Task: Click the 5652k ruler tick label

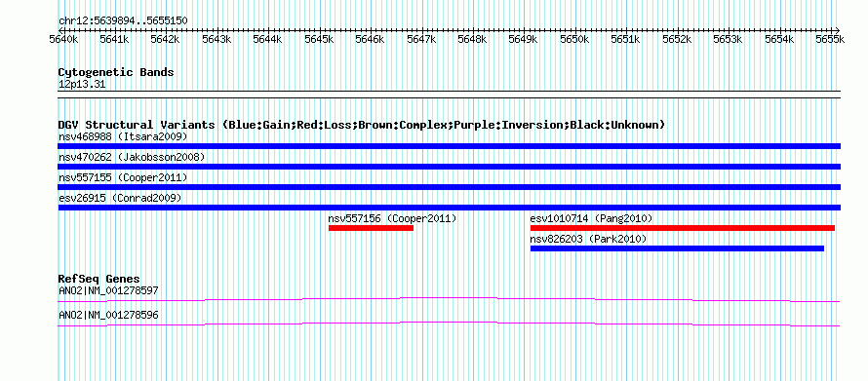Action: click(678, 39)
